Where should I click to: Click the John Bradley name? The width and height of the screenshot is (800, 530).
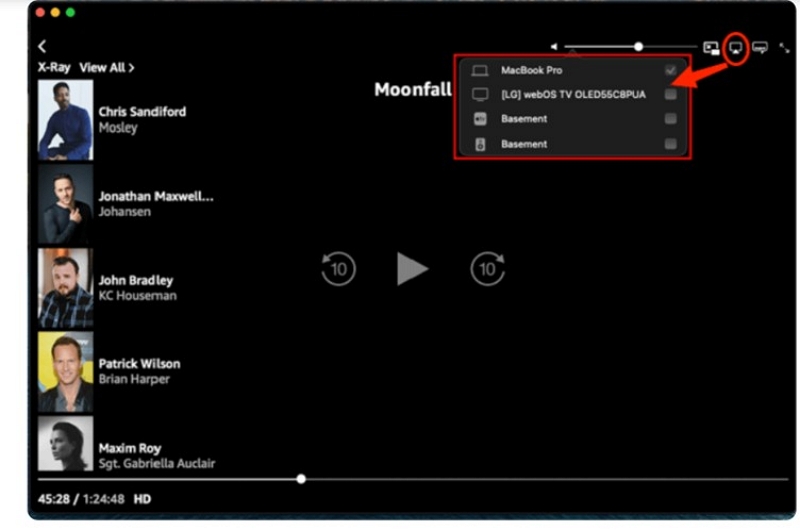pos(136,281)
